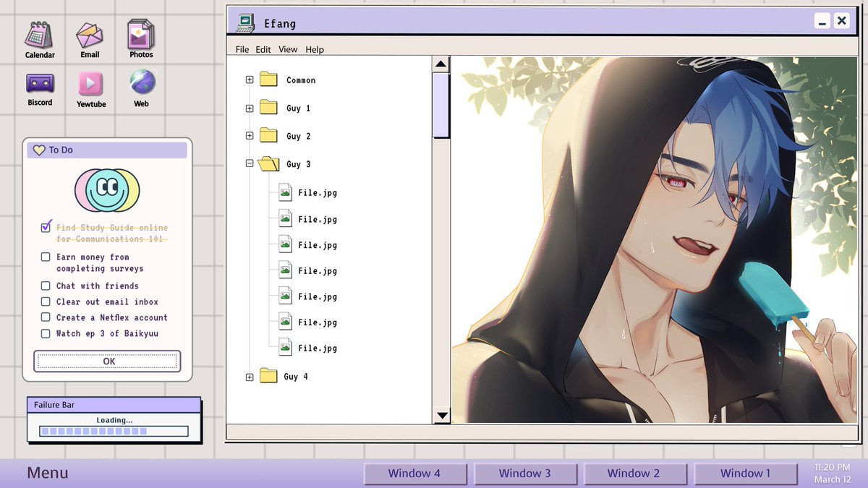The height and width of the screenshot is (488, 868).
Task: Open the View menu
Action: (x=288, y=49)
